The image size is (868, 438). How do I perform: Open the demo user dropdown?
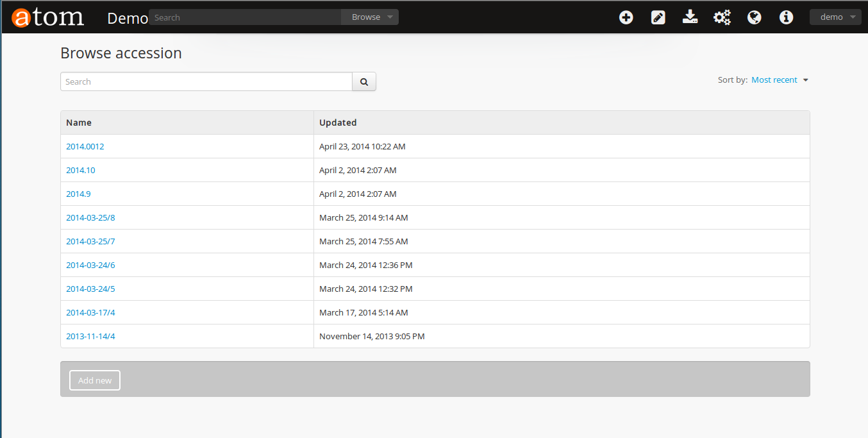click(835, 17)
